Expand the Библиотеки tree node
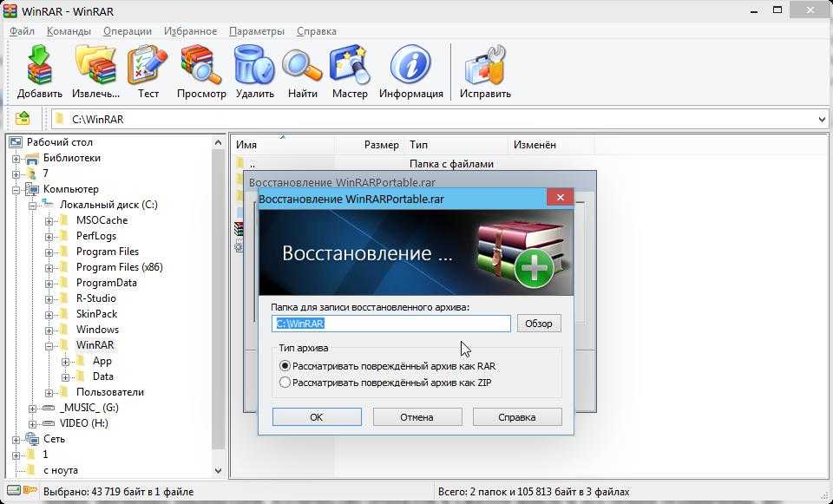The width and height of the screenshot is (833, 504). [x=16, y=159]
